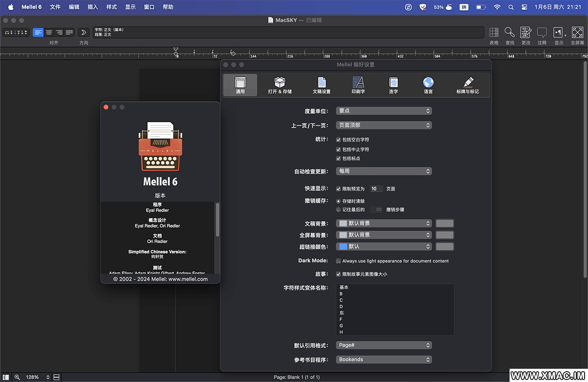Viewport: 588px width, 382px height.
Task: Open Spotlight search in menu bar
Action: click(x=511, y=7)
